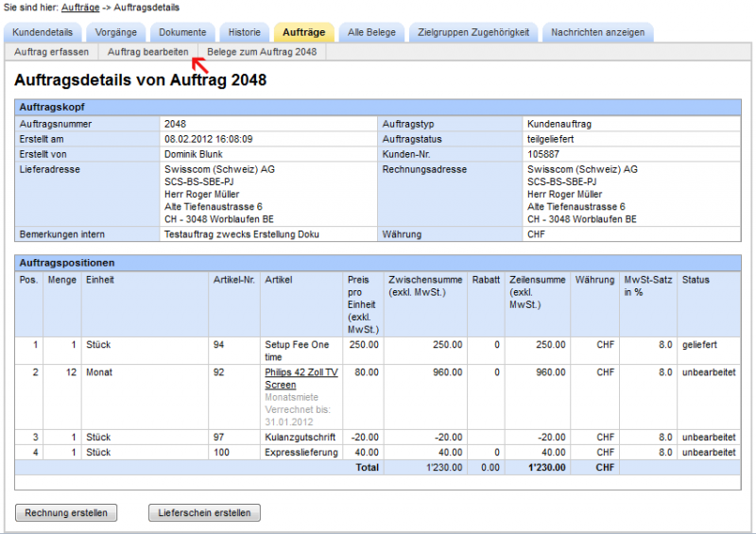
Task: Open the Zielgruppen Zugehörigkeit tab
Action: tap(473, 32)
